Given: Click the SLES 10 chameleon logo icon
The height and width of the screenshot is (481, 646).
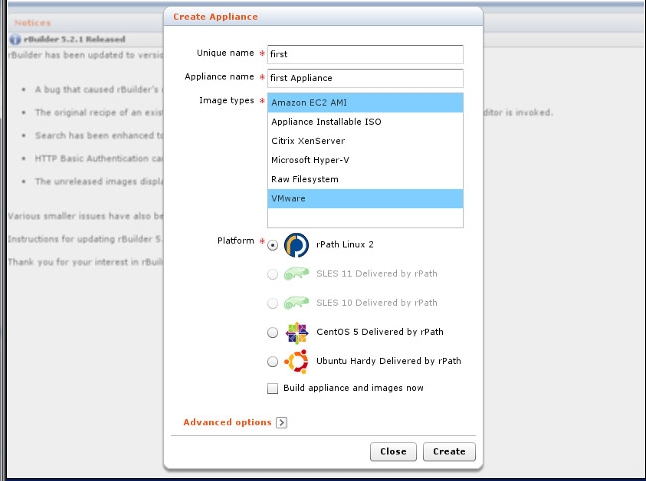Looking at the screenshot, I should (x=296, y=303).
